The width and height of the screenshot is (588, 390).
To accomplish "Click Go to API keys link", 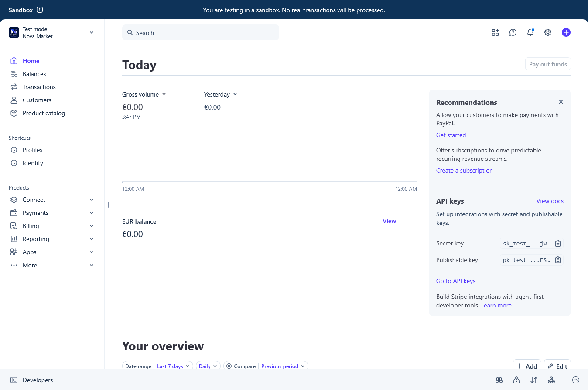I will [x=456, y=281].
